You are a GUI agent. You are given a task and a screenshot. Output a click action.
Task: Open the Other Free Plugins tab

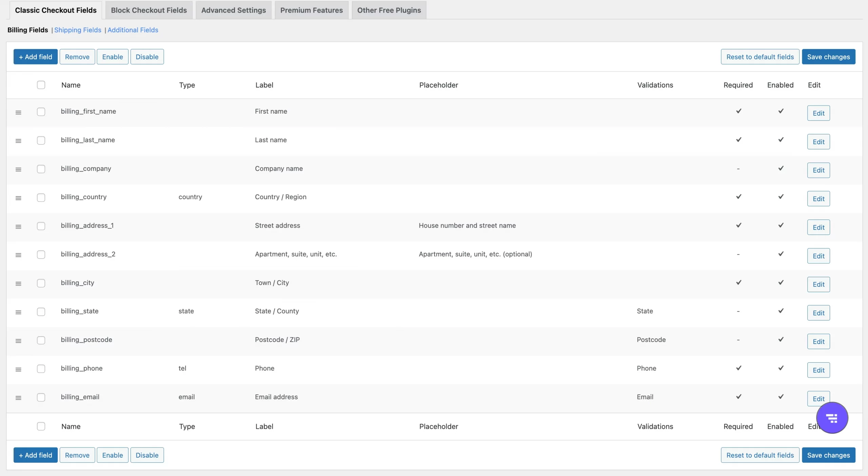(389, 10)
